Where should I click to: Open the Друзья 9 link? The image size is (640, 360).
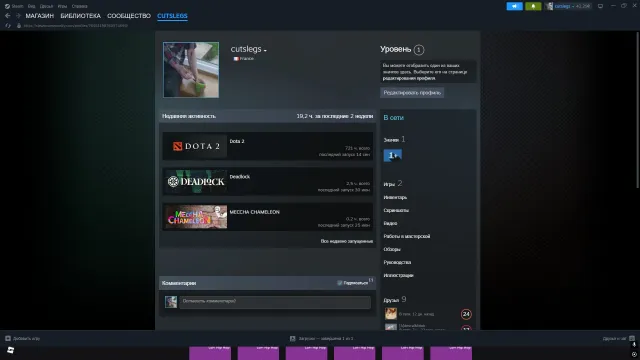click(395, 300)
